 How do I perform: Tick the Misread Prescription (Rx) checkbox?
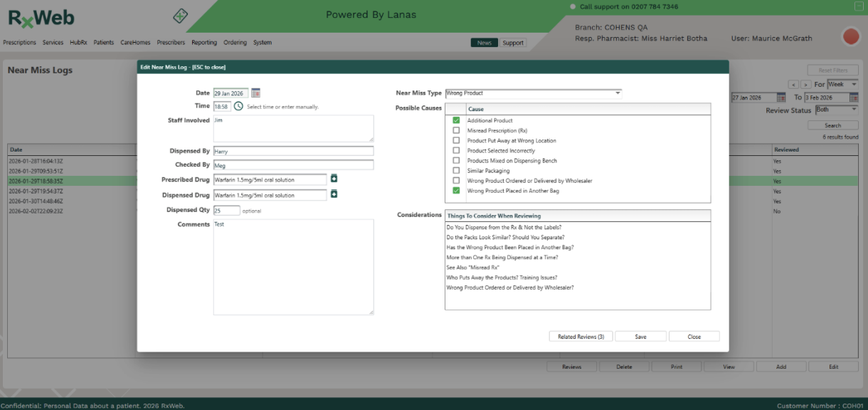[456, 131]
